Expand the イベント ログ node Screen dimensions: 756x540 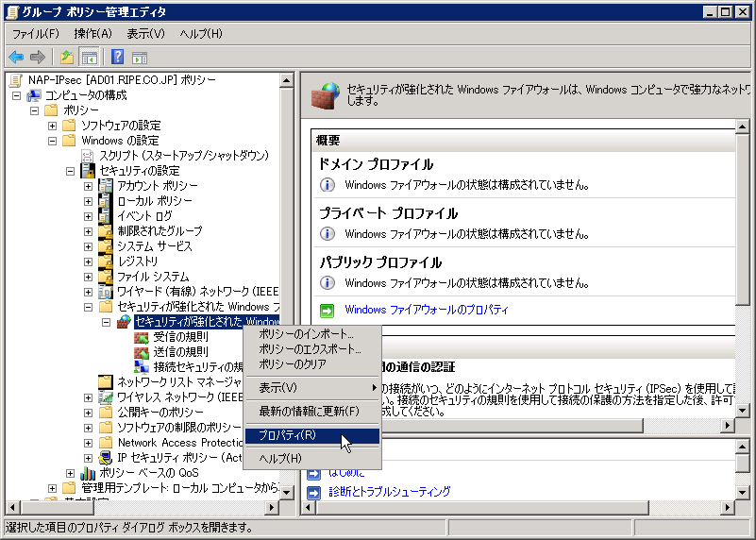pyautogui.click(x=88, y=216)
